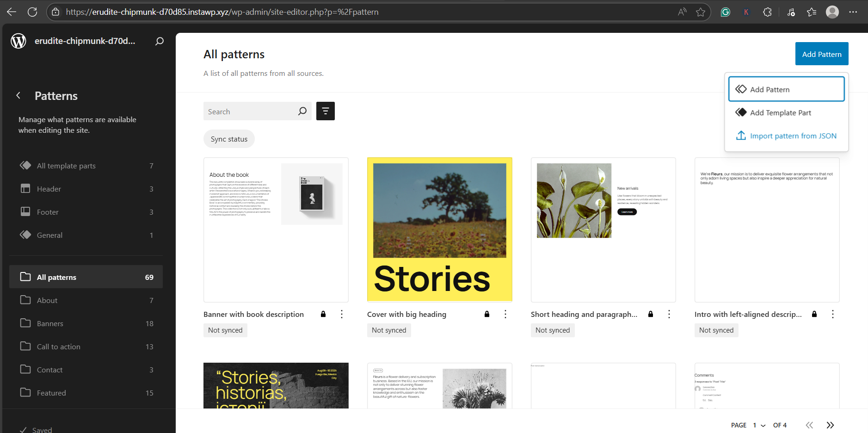Click the Saved status indicator
868x433 pixels.
tap(36, 429)
